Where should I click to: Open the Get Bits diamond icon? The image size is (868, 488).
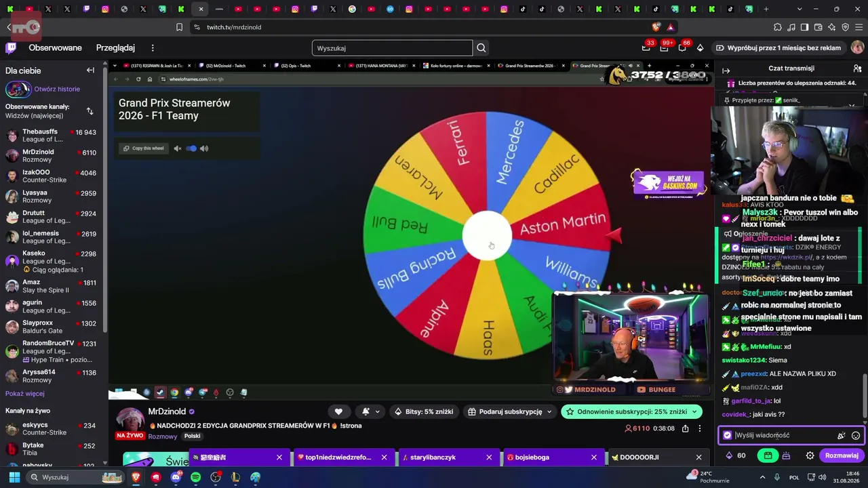[x=700, y=48]
